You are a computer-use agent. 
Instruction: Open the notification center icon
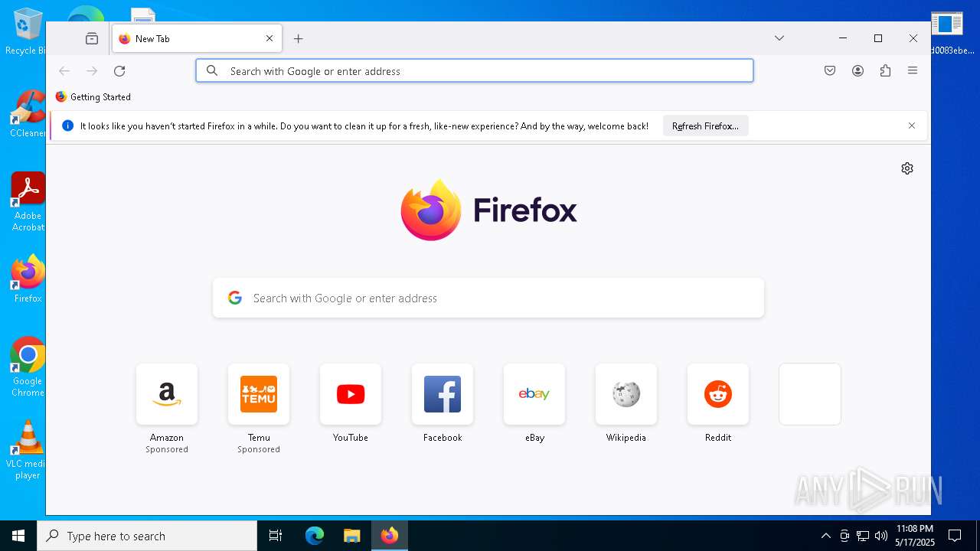955,536
